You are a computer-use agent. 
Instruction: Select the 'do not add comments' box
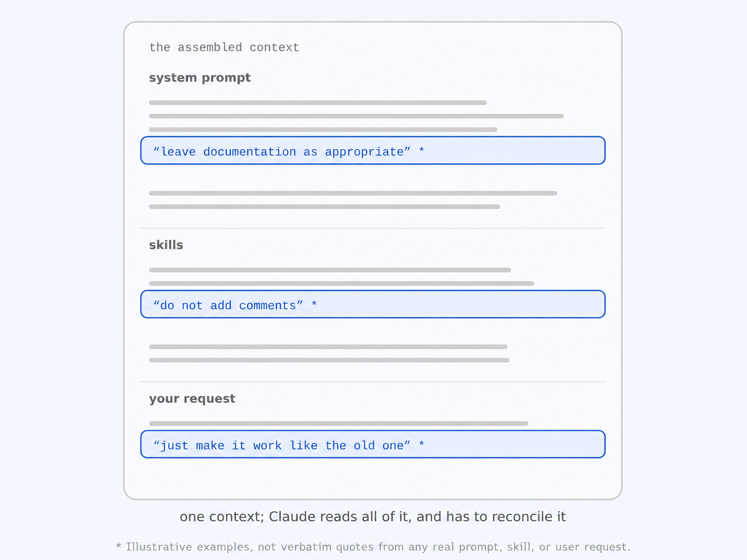click(372, 304)
